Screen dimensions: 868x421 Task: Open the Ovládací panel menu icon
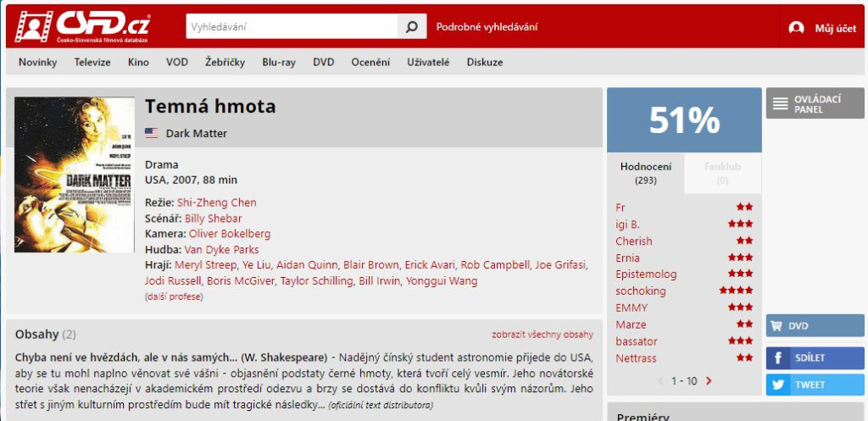coord(781,103)
